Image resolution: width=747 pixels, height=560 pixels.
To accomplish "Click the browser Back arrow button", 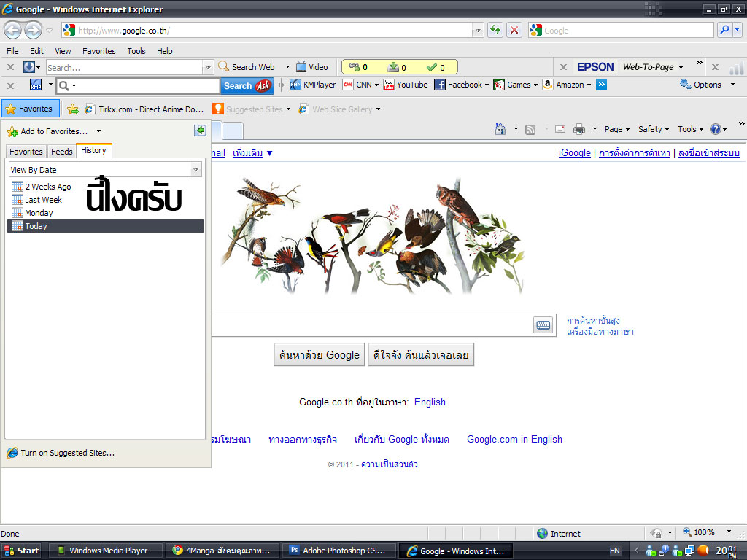I will click(x=13, y=31).
